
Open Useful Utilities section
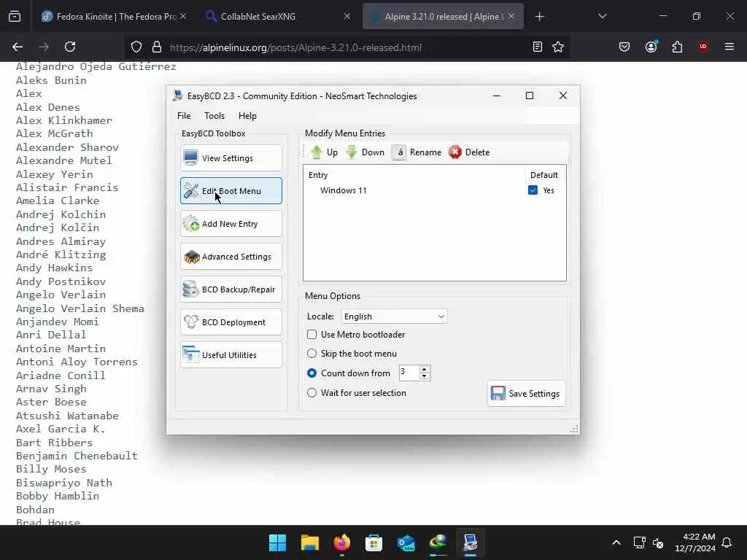coord(231,355)
